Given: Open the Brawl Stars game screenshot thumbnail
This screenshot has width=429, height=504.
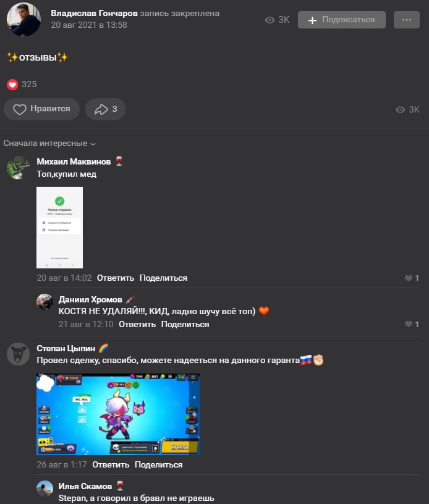Looking at the screenshot, I should (x=118, y=414).
